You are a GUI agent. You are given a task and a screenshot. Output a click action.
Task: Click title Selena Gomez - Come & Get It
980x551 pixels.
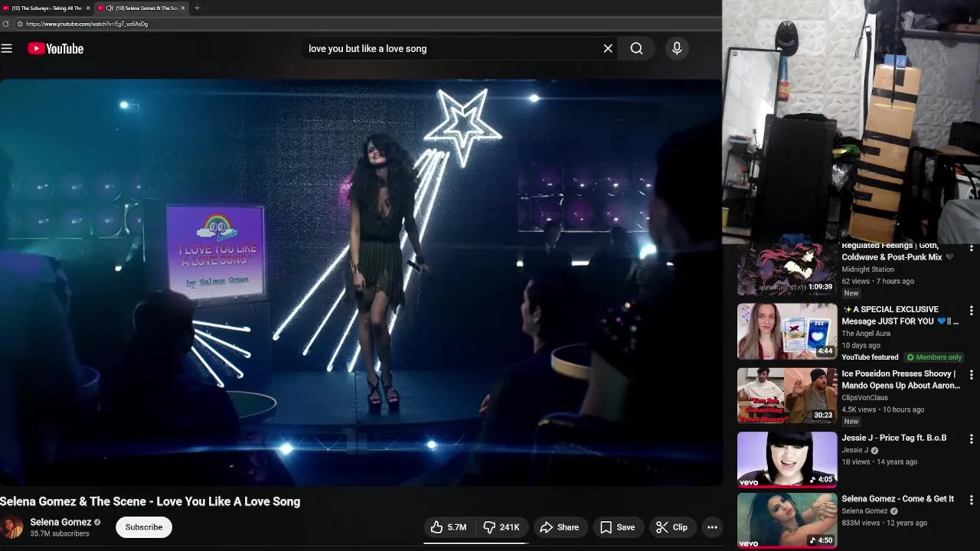click(x=898, y=499)
